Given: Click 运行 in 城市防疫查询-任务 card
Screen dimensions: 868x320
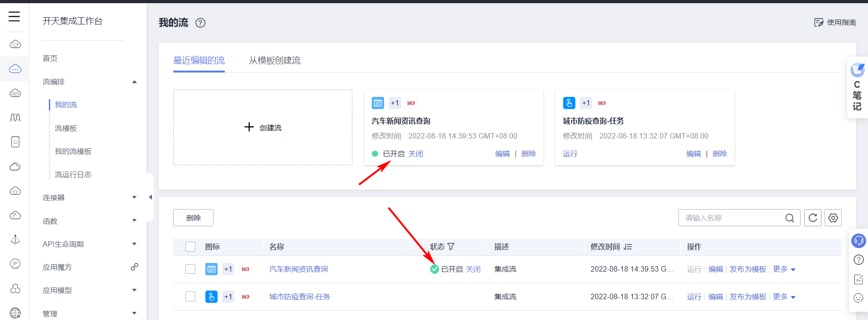Looking at the screenshot, I should [570, 154].
